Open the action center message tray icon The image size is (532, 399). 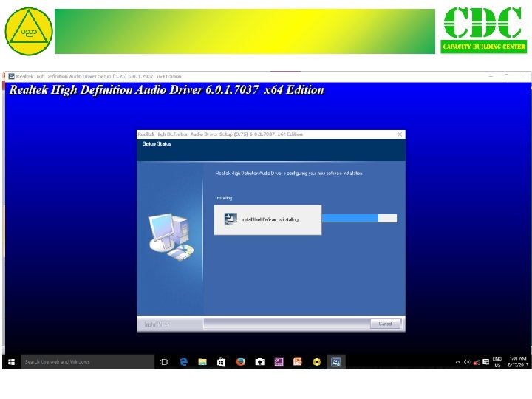pyautogui.click(x=486, y=362)
